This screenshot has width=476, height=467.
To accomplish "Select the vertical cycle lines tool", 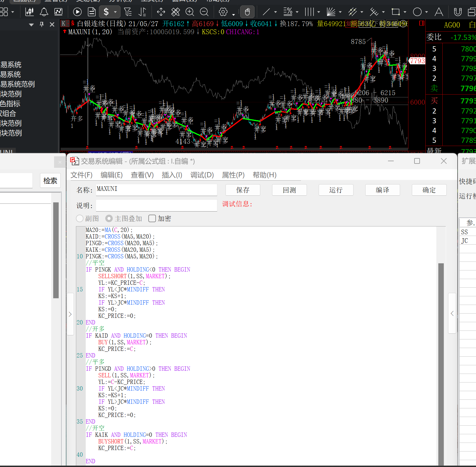I will coord(309,12).
